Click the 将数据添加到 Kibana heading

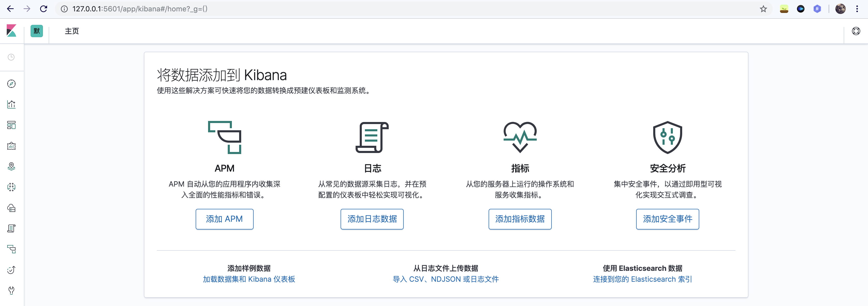[222, 75]
